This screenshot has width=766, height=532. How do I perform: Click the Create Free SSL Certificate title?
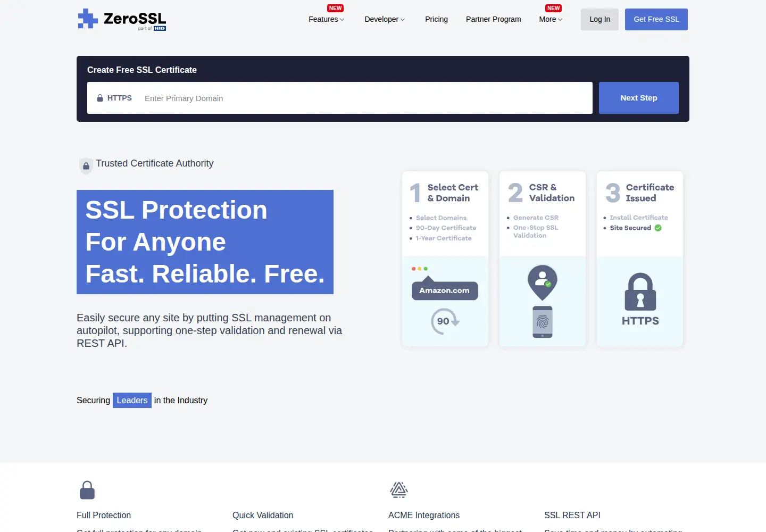pos(142,70)
